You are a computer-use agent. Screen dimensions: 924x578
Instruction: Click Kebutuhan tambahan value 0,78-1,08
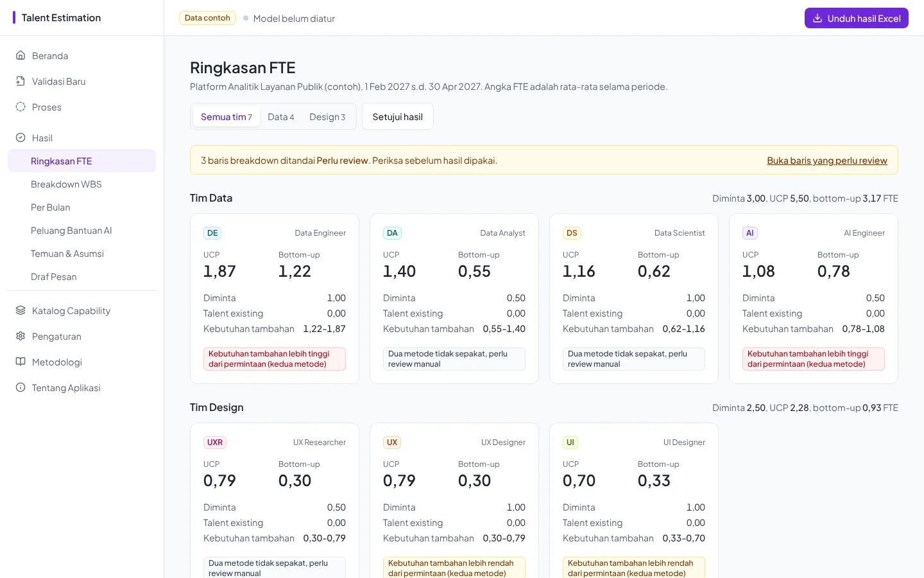[x=863, y=329]
